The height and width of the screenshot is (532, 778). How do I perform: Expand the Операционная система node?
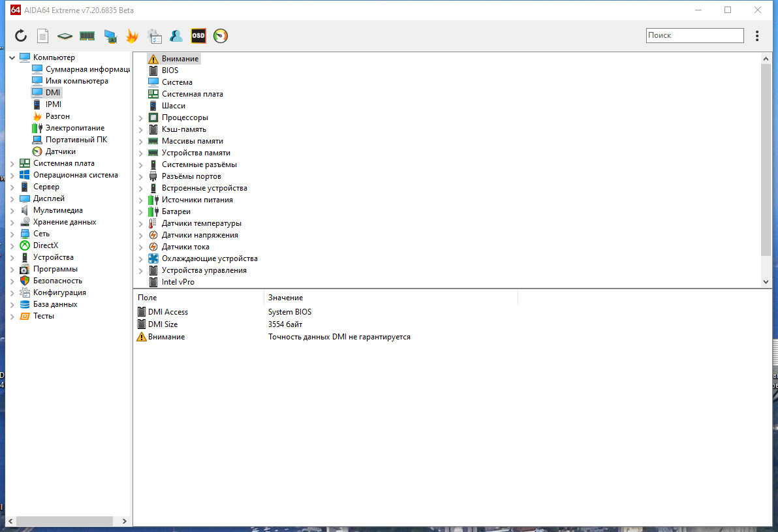pos(12,175)
